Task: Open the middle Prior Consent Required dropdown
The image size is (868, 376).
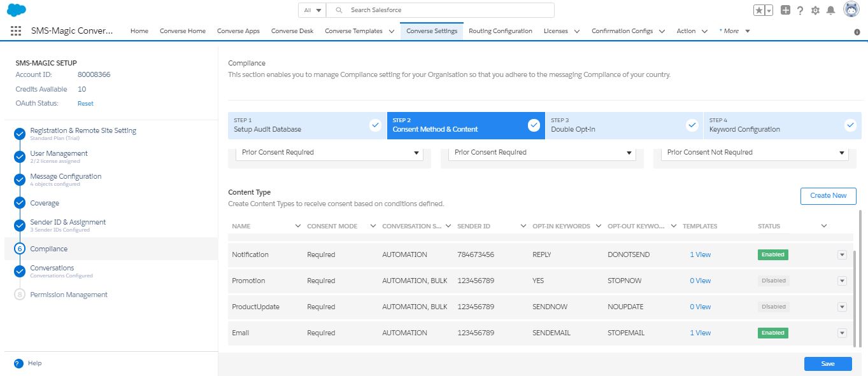Action: point(542,153)
